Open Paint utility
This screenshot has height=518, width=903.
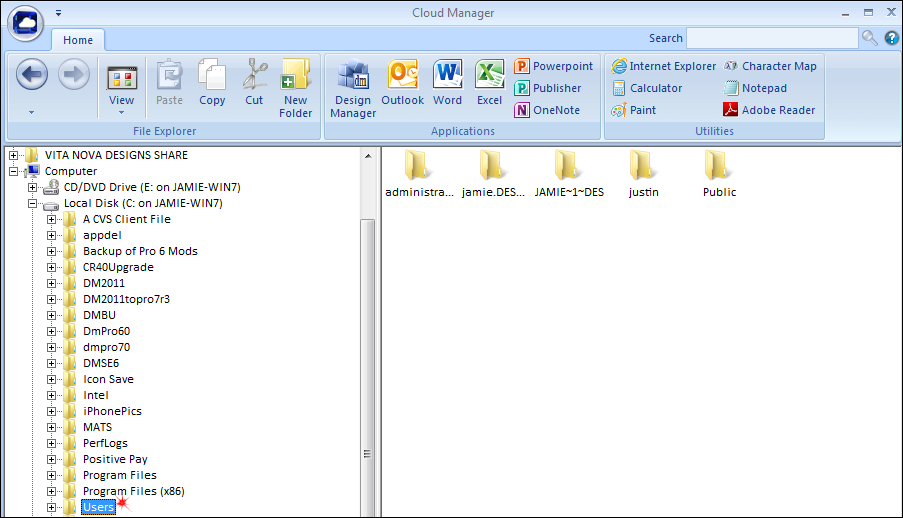(633, 110)
